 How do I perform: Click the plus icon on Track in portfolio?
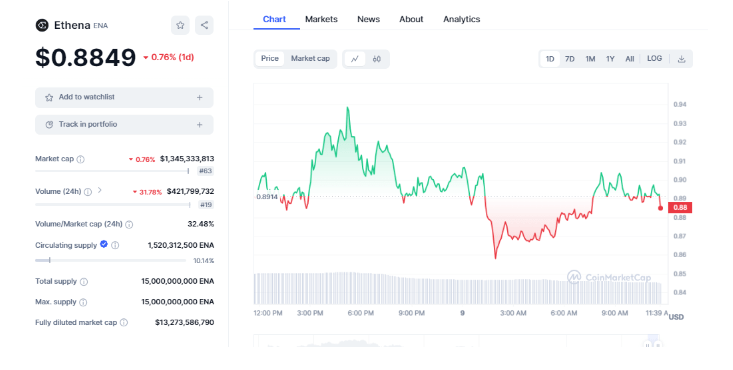tap(200, 125)
